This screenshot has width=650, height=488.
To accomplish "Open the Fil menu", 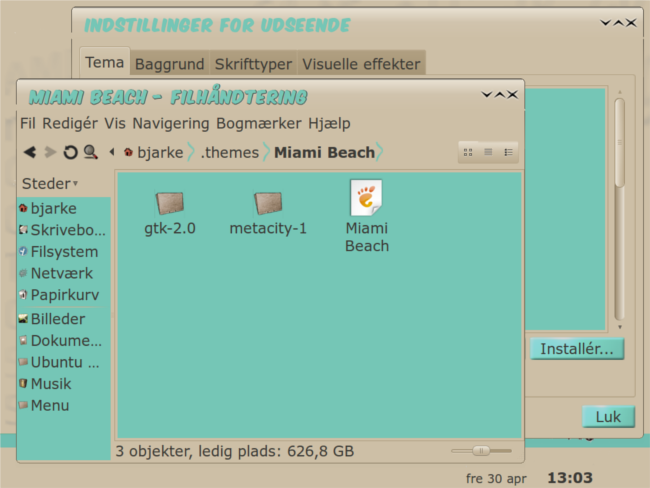I will click(27, 123).
